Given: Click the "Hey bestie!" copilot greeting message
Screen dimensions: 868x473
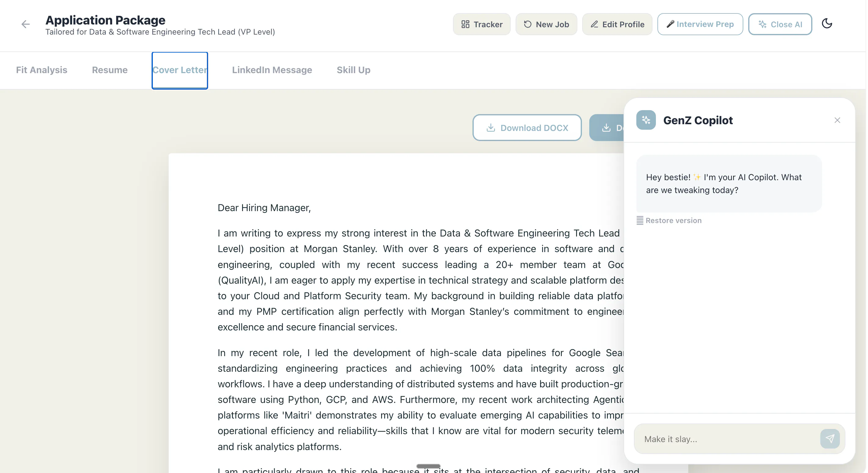Looking at the screenshot, I should pos(729,184).
